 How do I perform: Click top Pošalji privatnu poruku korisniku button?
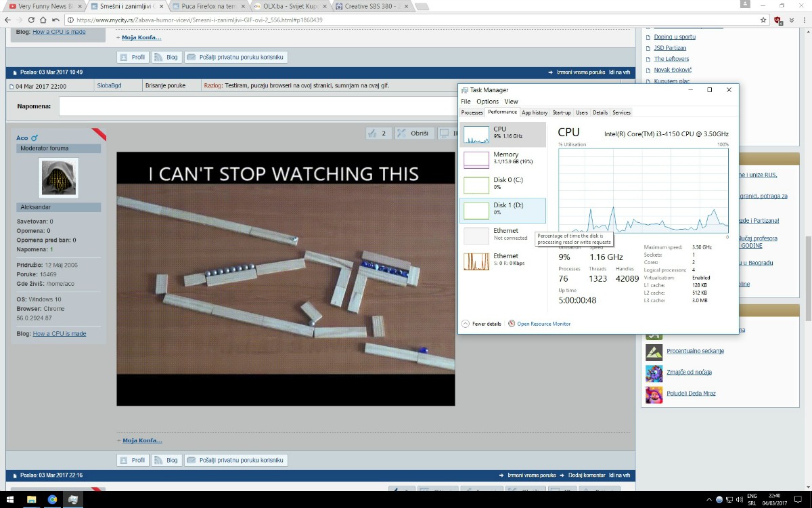236,58
